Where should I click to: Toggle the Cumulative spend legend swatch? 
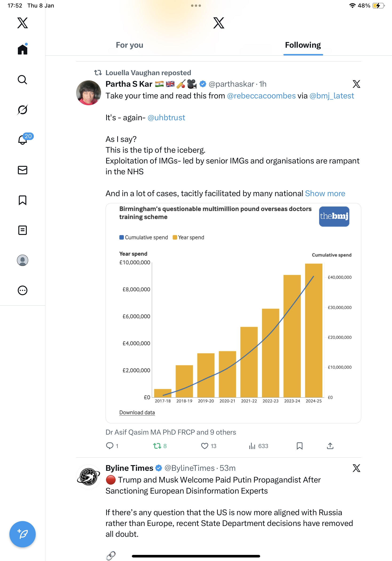coord(122,238)
